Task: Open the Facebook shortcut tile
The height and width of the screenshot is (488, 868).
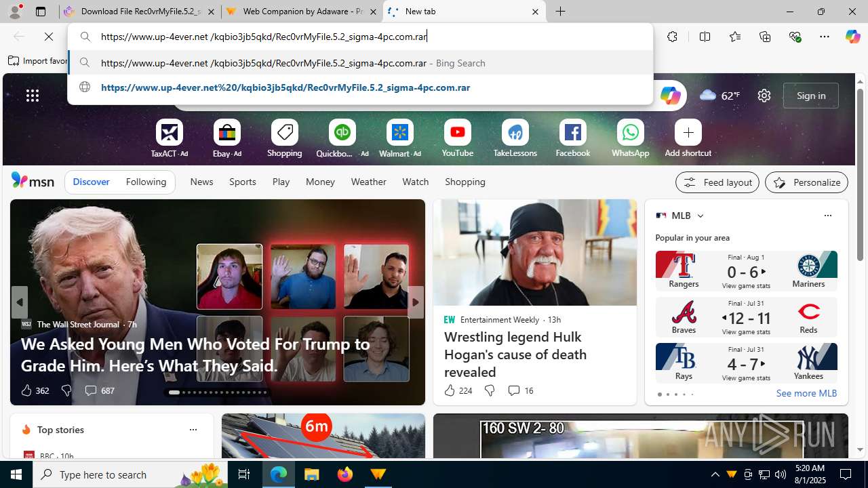Action: (x=573, y=138)
